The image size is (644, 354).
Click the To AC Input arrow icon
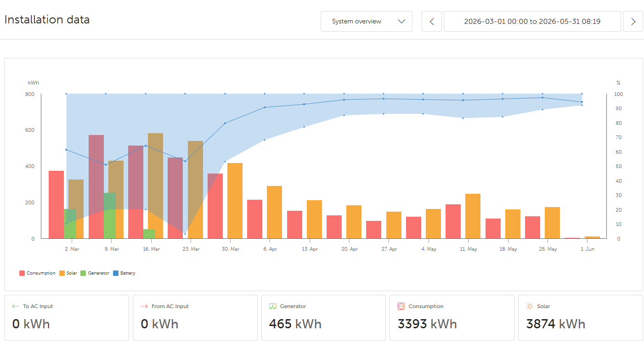(16, 306)
